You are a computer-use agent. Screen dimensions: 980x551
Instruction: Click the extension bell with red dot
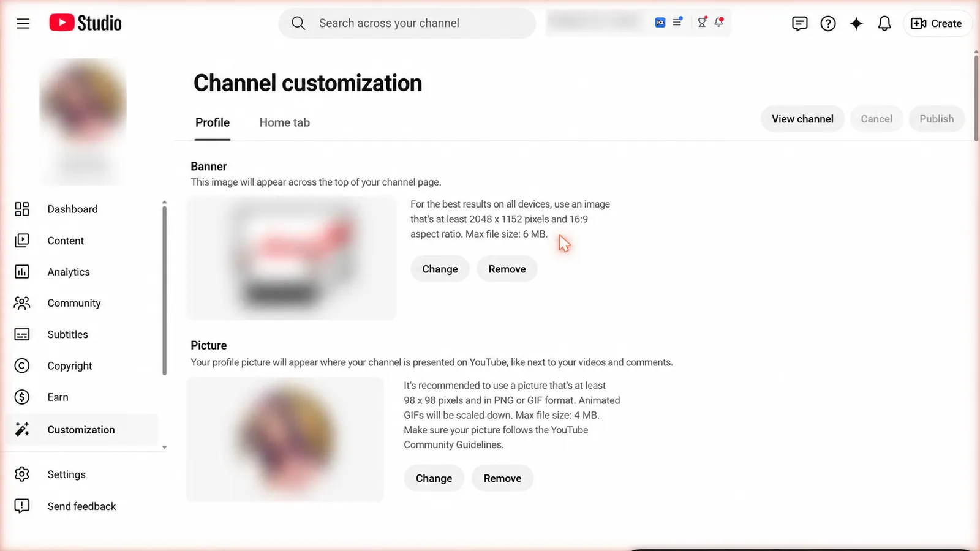click(x=719, y=22)
